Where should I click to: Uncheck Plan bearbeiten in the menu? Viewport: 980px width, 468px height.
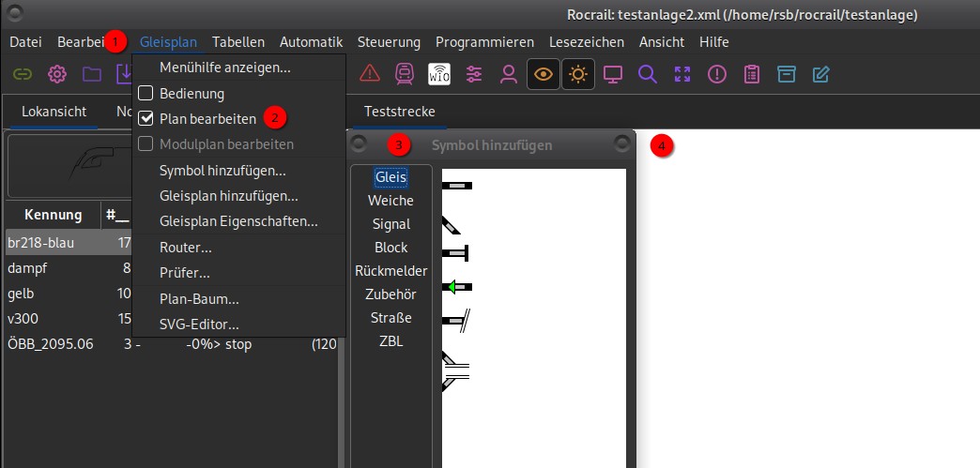145,119
